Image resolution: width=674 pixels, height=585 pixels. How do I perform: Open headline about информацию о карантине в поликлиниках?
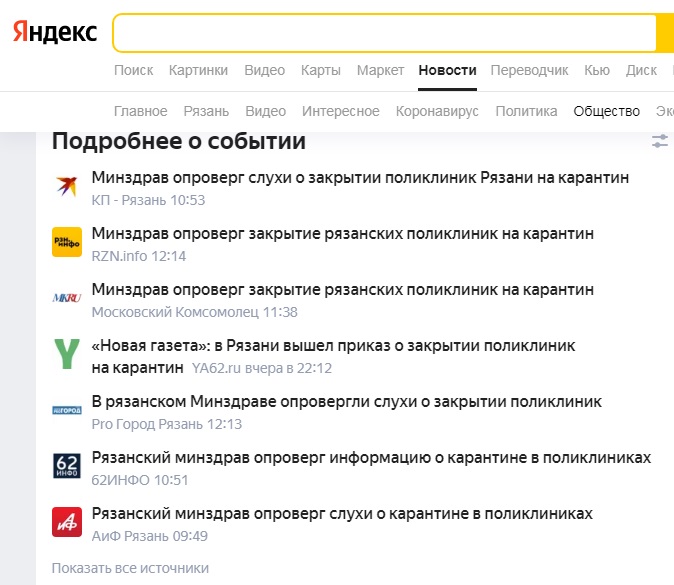point(371,457)
